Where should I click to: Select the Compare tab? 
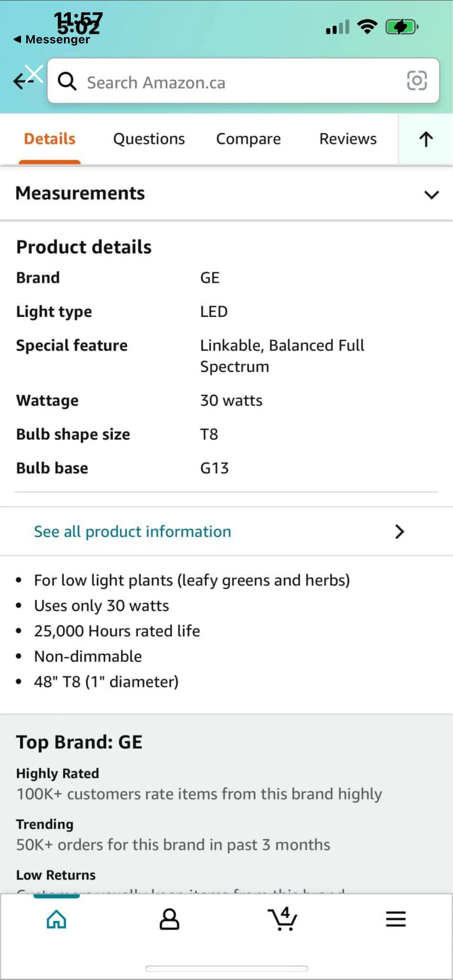[x=248, y=139]
